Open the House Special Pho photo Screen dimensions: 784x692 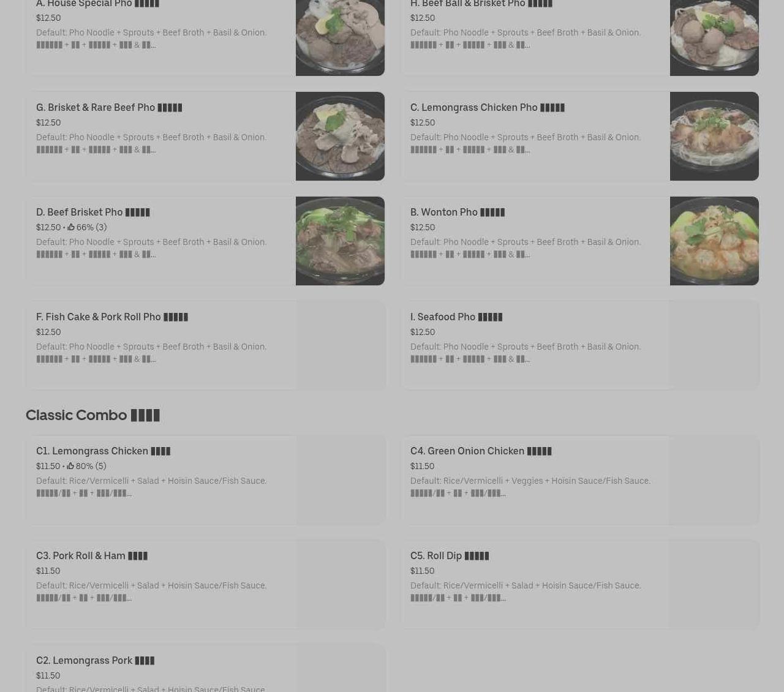pyautogui.click(x=340, y=38)
